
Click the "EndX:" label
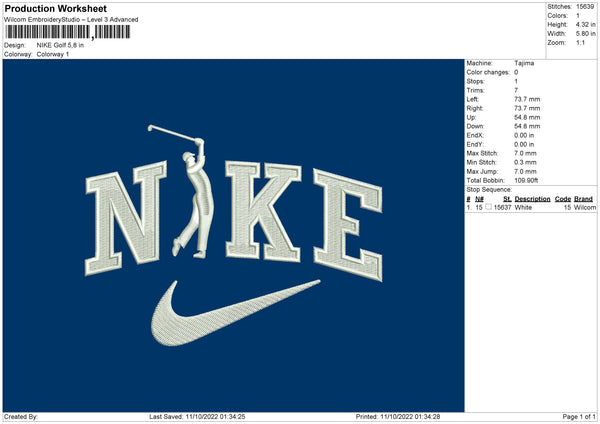(x=475, y=135)
